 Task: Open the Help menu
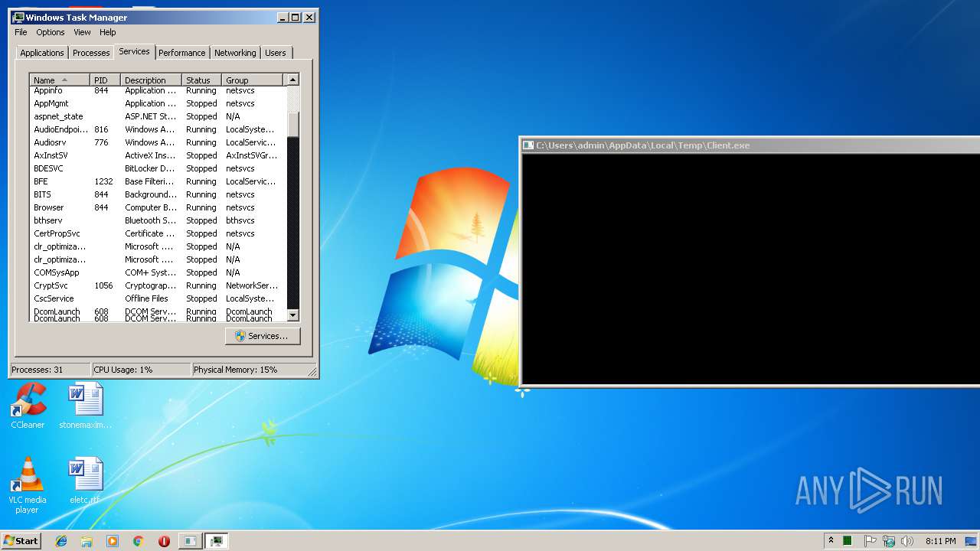(x=107, y=32)
